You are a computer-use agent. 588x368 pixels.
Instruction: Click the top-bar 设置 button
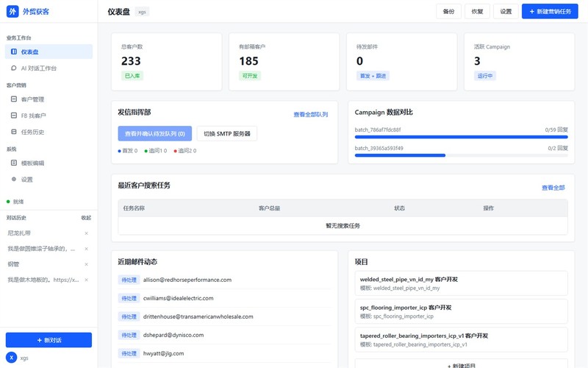click(506, 11)
